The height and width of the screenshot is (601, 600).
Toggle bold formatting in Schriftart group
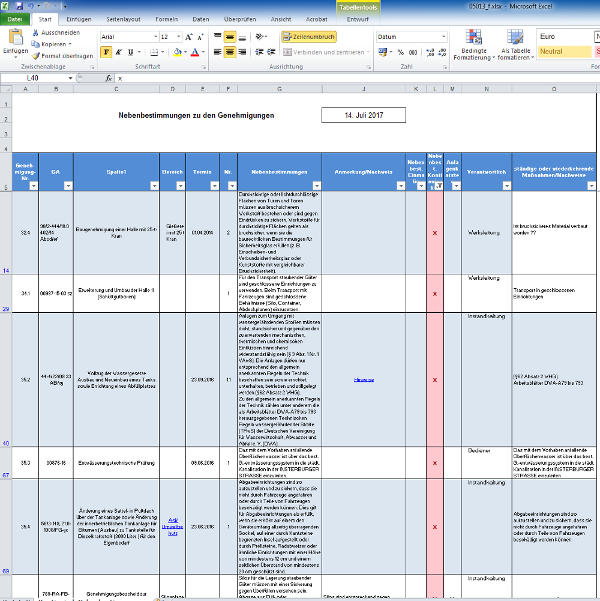[x=106, y=52]
